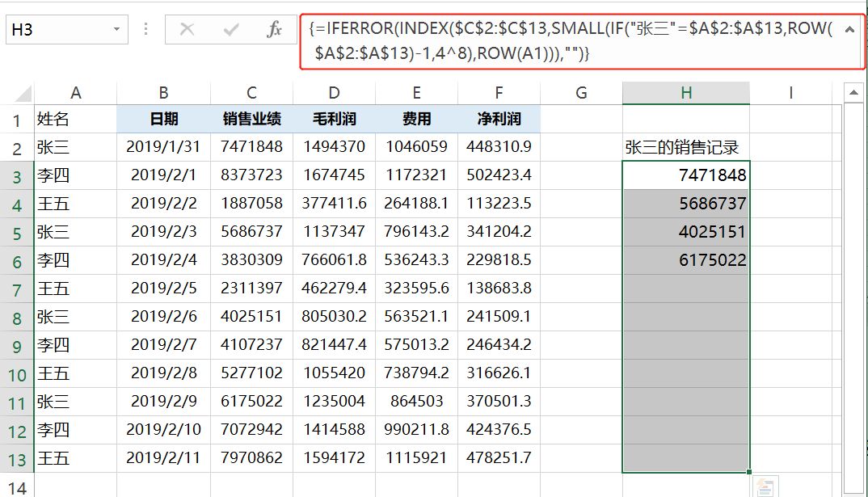Click net profit cell 448310.9

tap(499, 147)
